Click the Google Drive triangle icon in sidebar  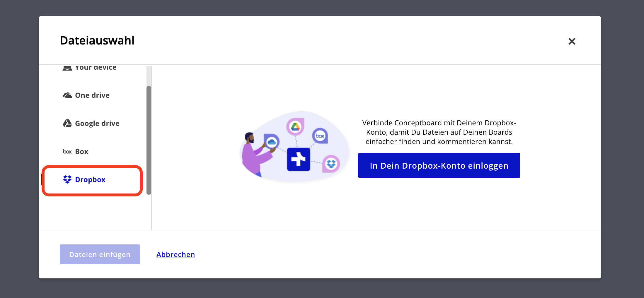67,124
